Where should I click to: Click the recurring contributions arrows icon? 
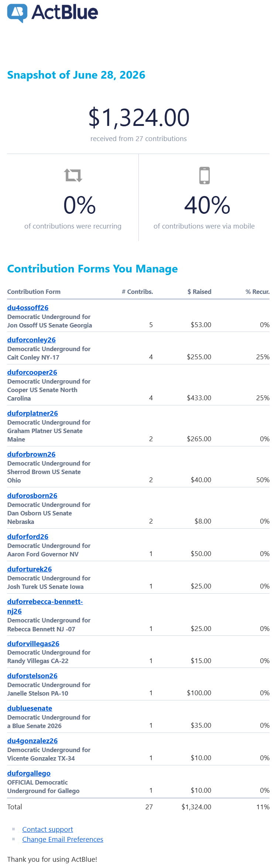coord(73,175)
